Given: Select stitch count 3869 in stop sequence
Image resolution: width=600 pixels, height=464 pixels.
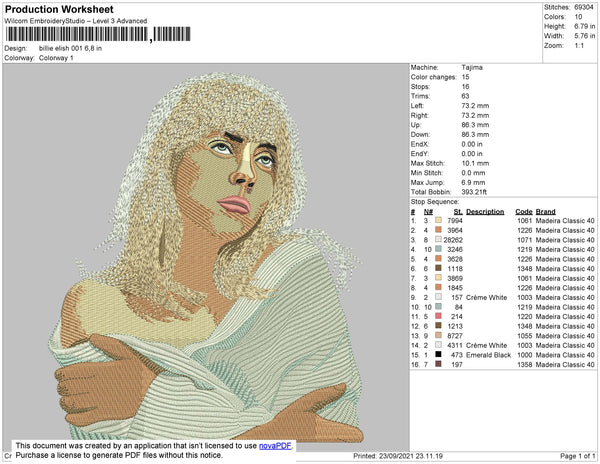Looking at the screenshot, I should (455, 278).
